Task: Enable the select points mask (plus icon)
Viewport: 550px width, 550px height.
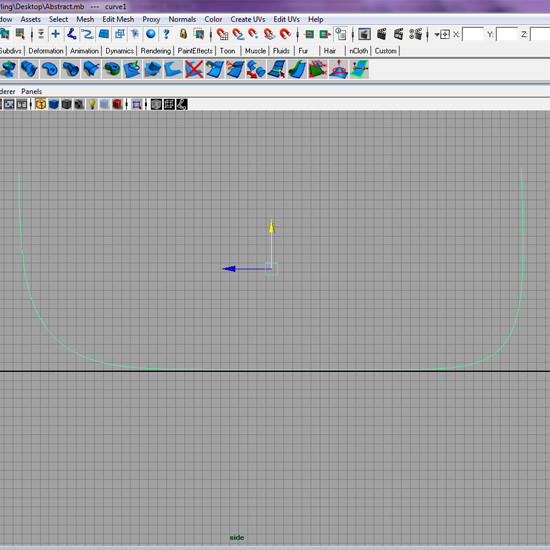Action: 55,34
